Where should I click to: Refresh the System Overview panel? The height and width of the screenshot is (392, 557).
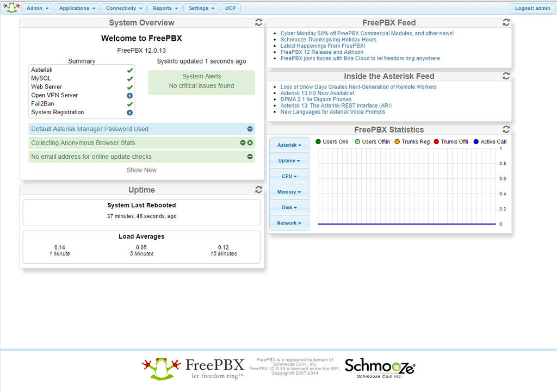(259, 22)
